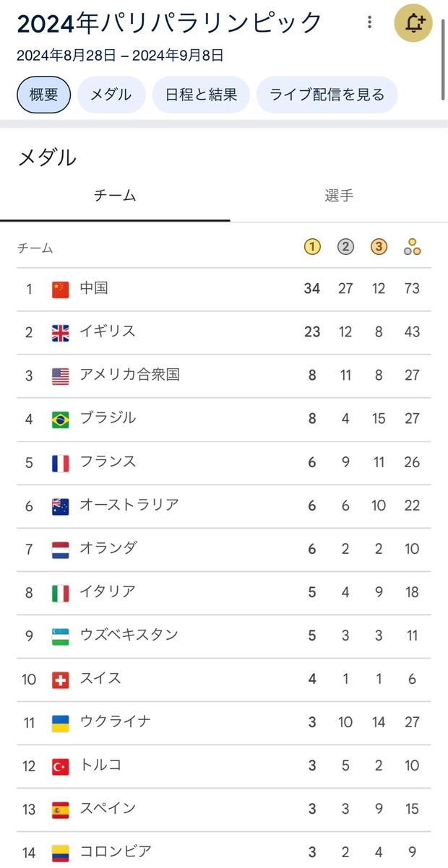Tap the China flag icon
This screenshot has height=868, width=448.
click(x=61, y=289)
